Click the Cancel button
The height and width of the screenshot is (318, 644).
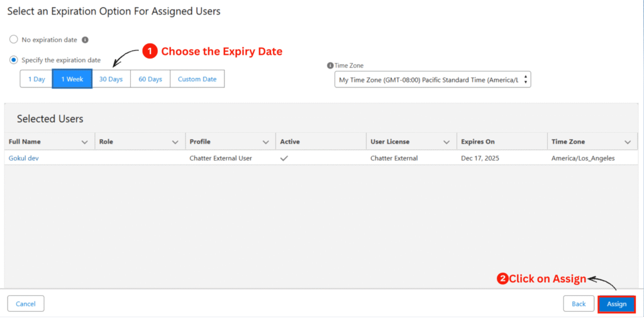[26, 304]
